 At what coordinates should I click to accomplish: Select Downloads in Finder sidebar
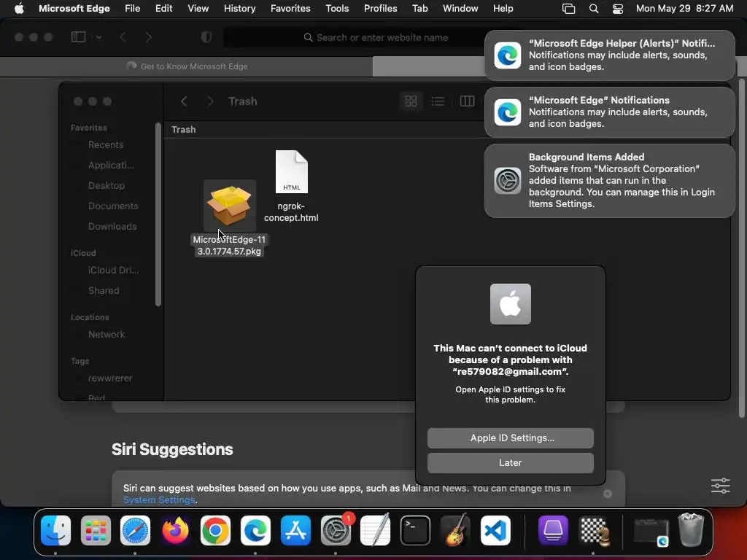112,227
